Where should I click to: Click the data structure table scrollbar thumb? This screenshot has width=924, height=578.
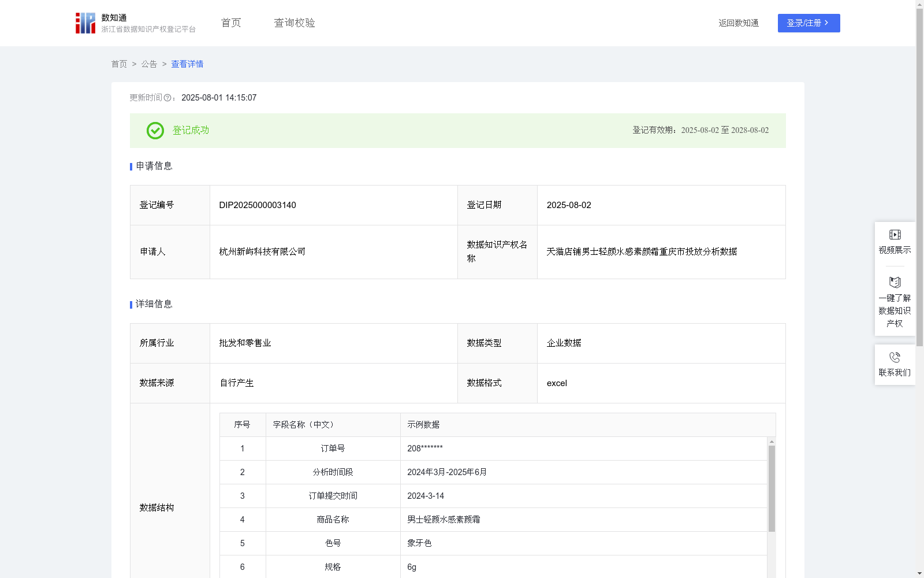pos(772,488)
